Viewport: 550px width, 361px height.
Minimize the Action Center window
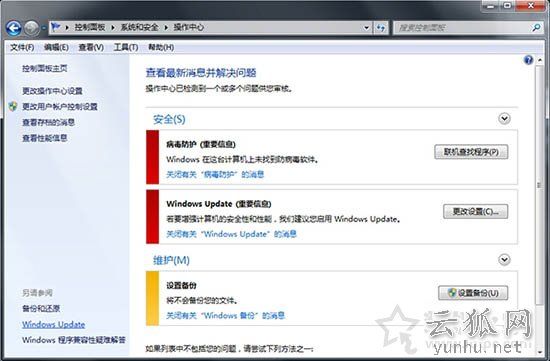point(491,6)
